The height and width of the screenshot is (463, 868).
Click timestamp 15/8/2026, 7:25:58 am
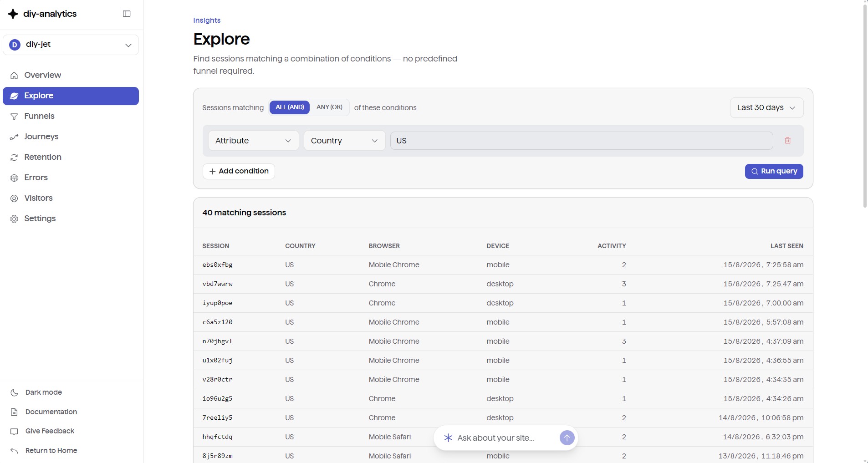point(764,265)
